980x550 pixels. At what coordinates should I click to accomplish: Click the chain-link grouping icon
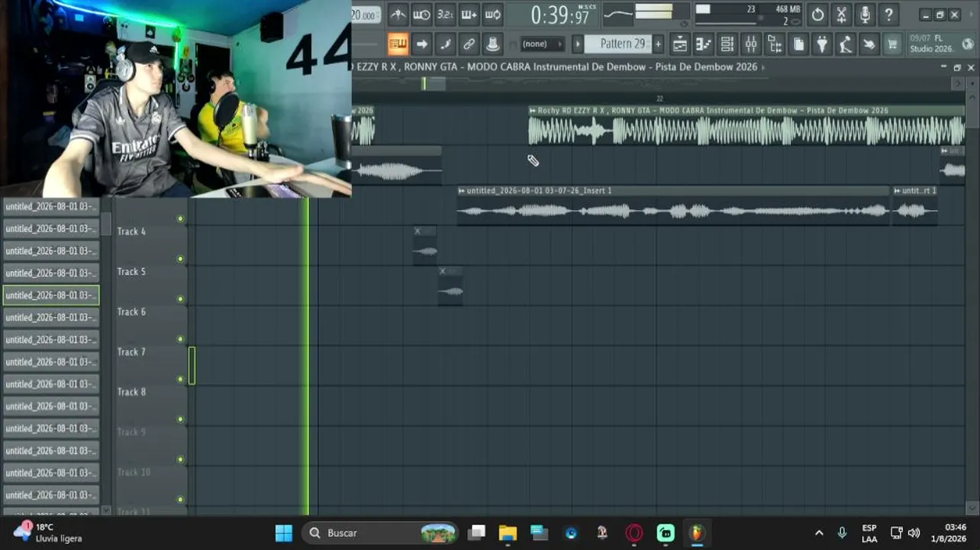click(x=469, y=44)
